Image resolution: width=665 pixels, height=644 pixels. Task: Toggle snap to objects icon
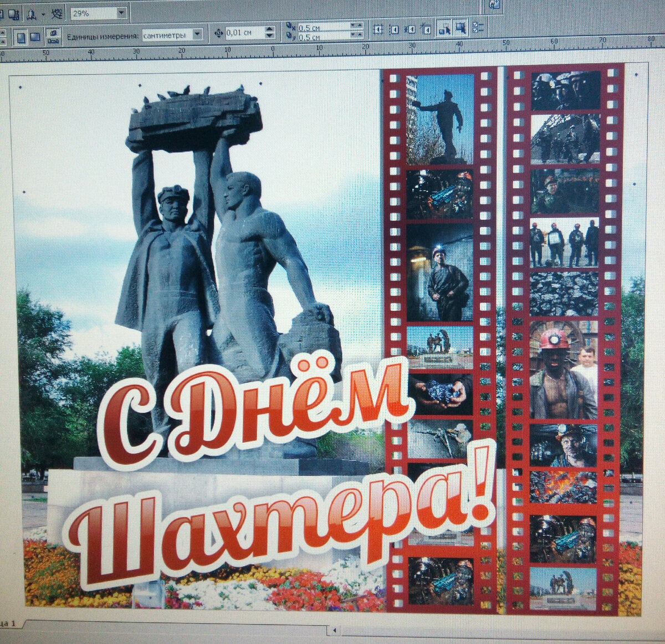[x=411, y=29]
